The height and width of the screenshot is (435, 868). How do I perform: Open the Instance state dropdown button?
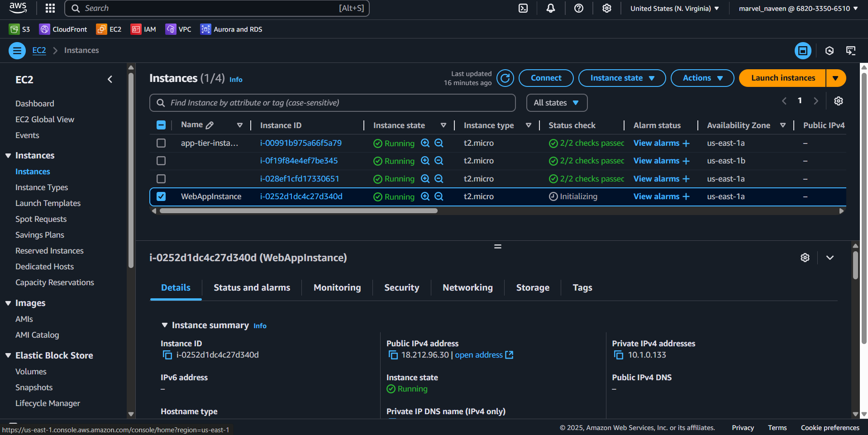[622, 78]
